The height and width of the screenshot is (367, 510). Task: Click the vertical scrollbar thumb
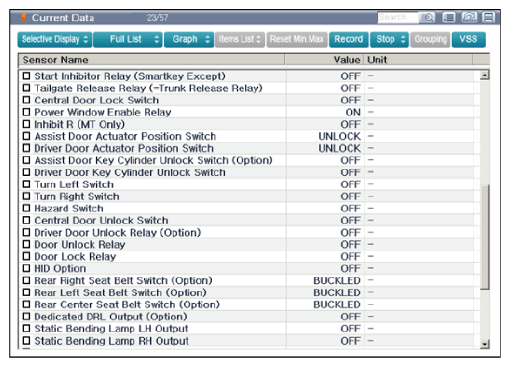pyautogui.click(x=485, y=237)
